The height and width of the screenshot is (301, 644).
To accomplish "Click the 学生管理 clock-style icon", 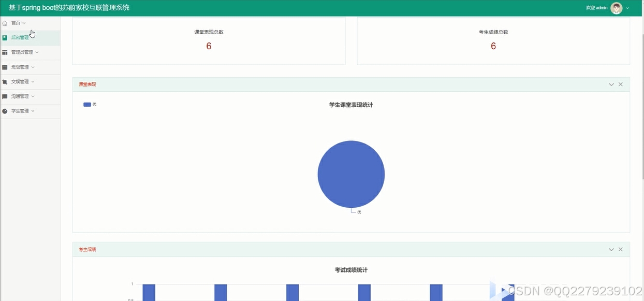I will point(6,110).
